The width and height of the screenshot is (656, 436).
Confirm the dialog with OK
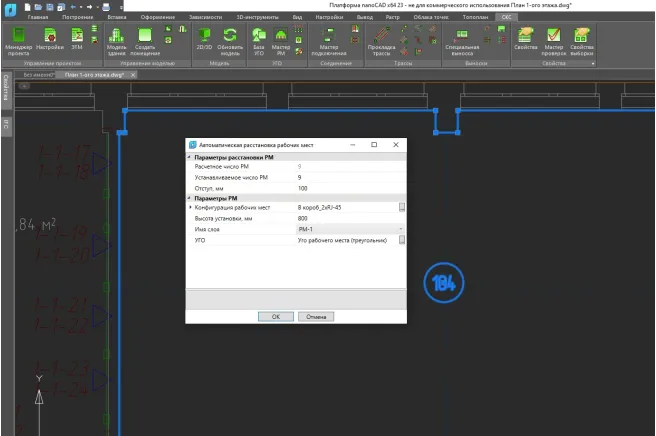coord(275,316)
